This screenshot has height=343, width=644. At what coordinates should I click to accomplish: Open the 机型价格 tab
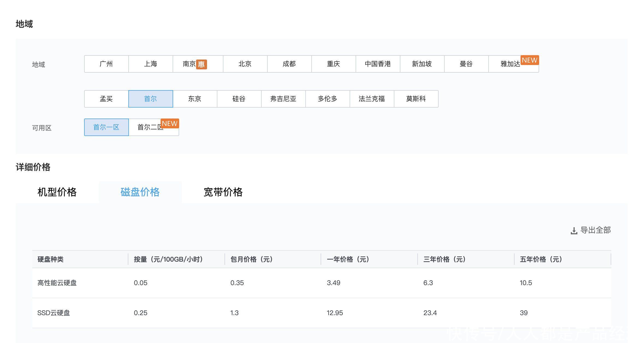[x=57, y=192]
